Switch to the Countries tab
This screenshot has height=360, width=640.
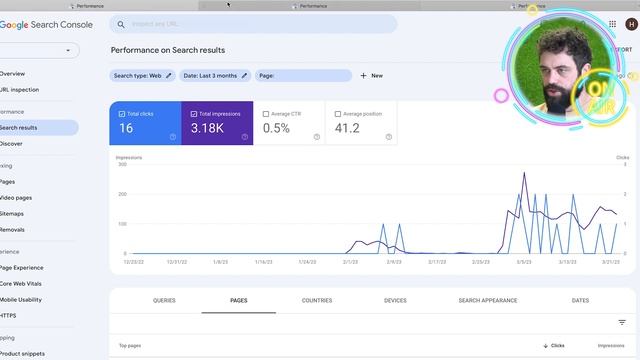click(317, 300)
